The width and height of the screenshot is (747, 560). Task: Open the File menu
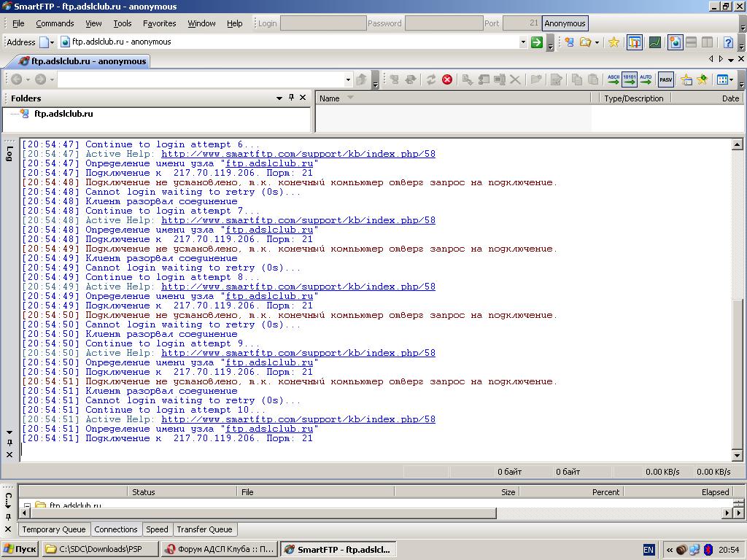click(x=18, y=23)
